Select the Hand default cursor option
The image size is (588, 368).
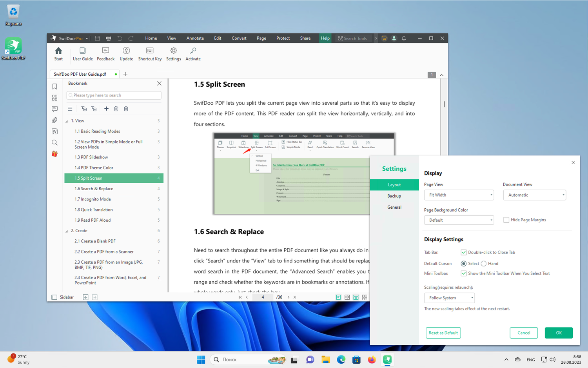[x=484, y=264]
